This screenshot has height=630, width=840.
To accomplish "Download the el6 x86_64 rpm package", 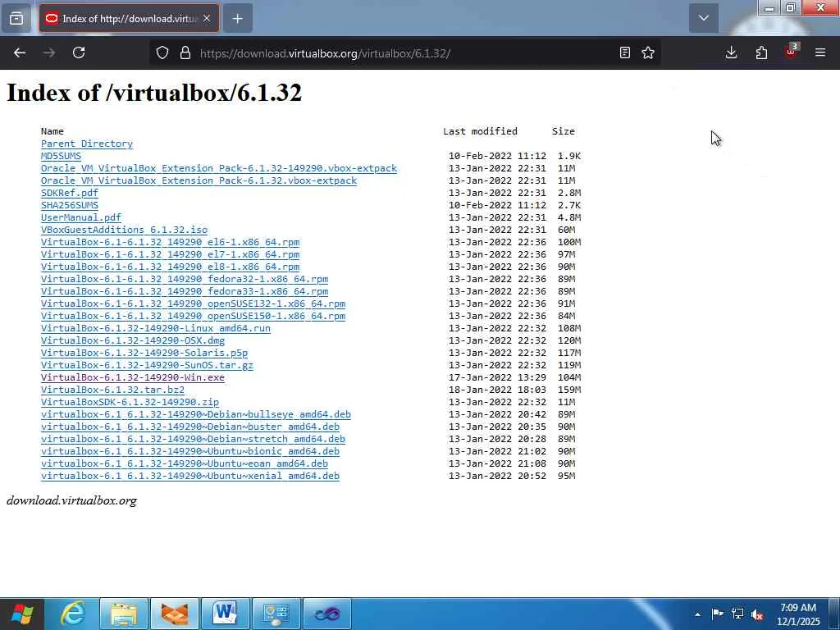I will click(171, 242).
